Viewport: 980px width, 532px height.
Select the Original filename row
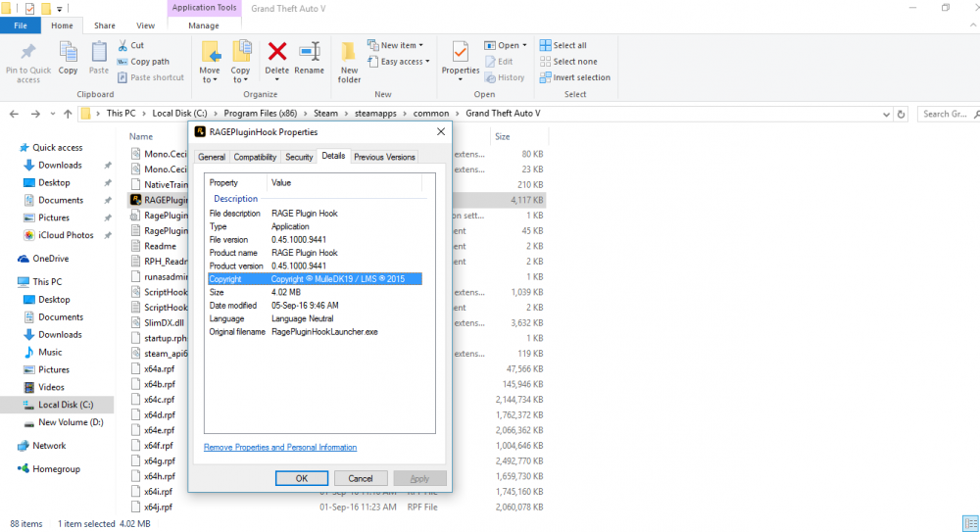315,332
